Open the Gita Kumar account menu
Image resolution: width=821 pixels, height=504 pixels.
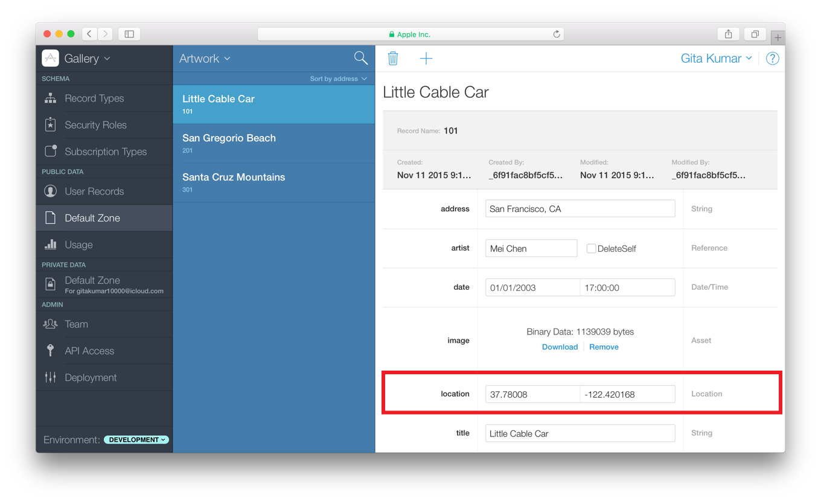coord(716,58)
